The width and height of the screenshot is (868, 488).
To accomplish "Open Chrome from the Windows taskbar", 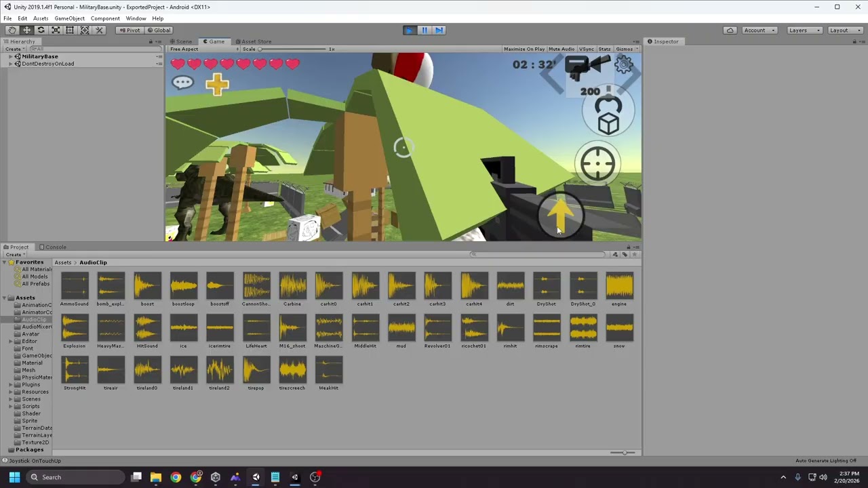I will click(x=176, y=477).
